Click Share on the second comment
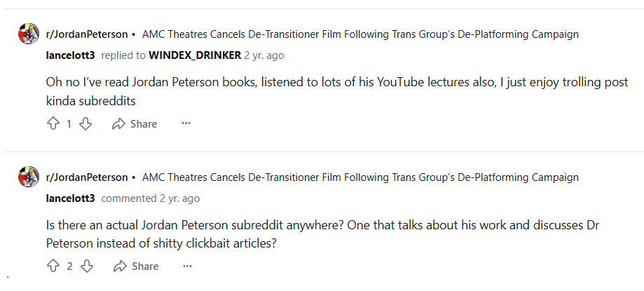The height and width of the screenshot is (291, 644). click(137, 266)
